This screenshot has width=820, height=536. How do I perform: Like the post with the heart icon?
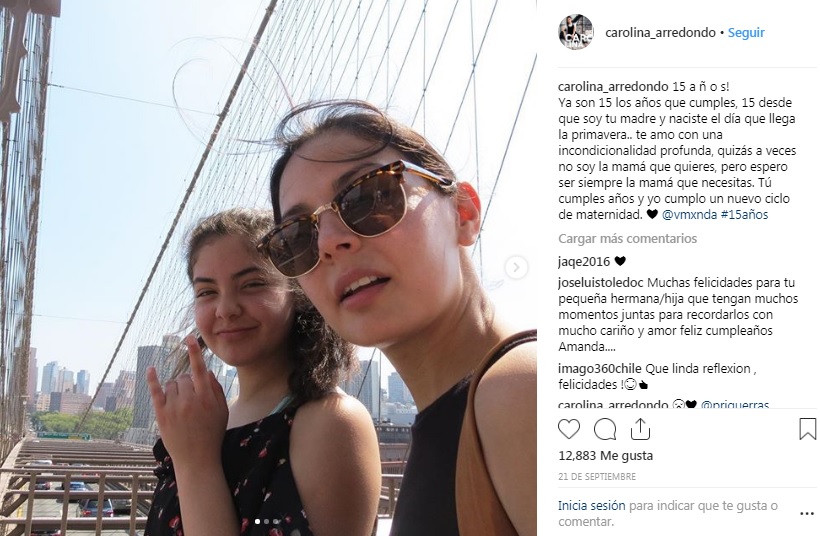point(568,429)
